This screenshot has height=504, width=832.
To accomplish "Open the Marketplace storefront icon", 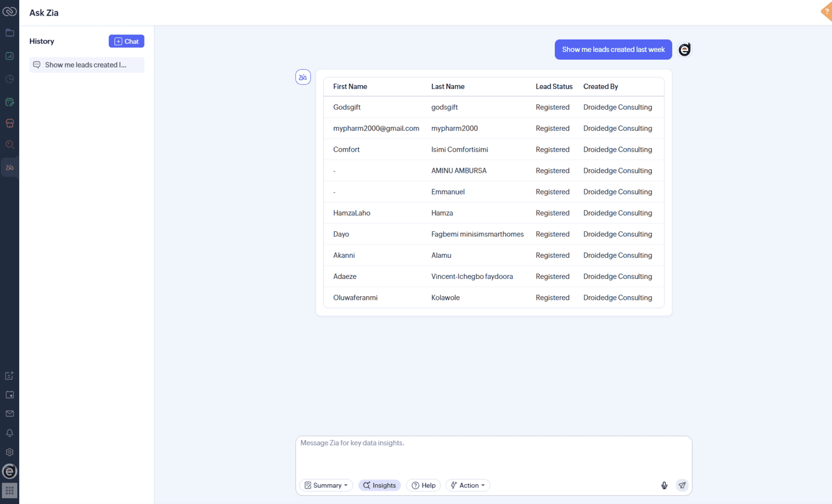I will [x=9, y=123].
